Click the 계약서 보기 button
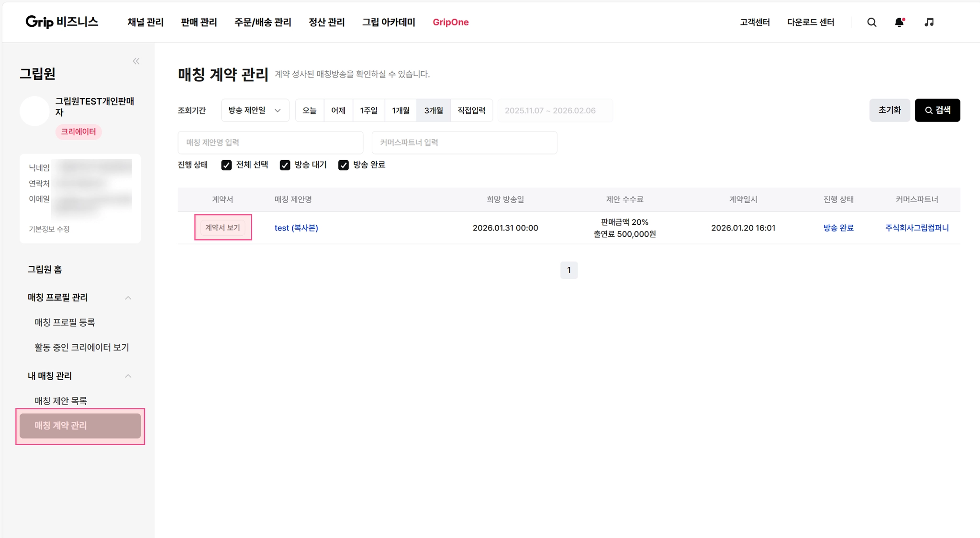Image resolution: width=980 pixels, height=538 pixels. [223, 228]
